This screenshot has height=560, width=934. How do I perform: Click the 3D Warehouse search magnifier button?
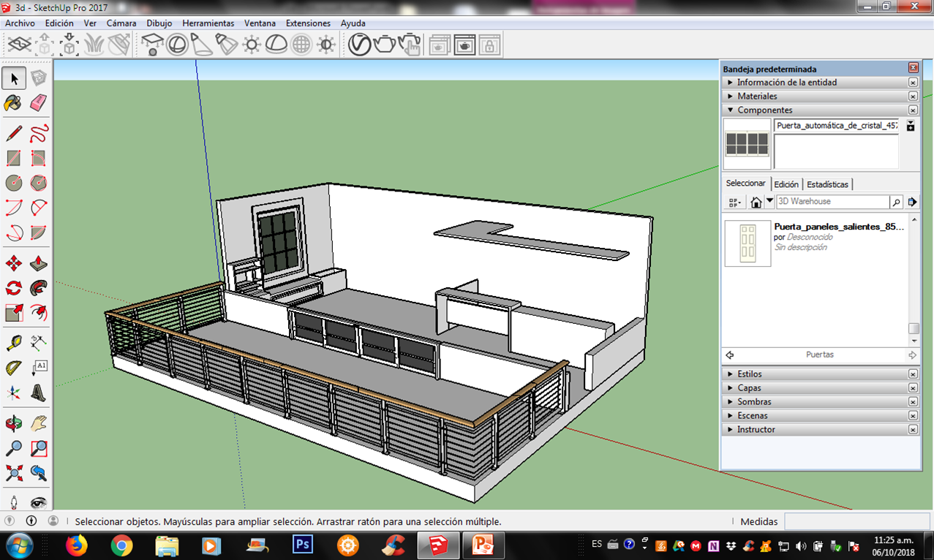pyautogui.click(x=896, y=202)
